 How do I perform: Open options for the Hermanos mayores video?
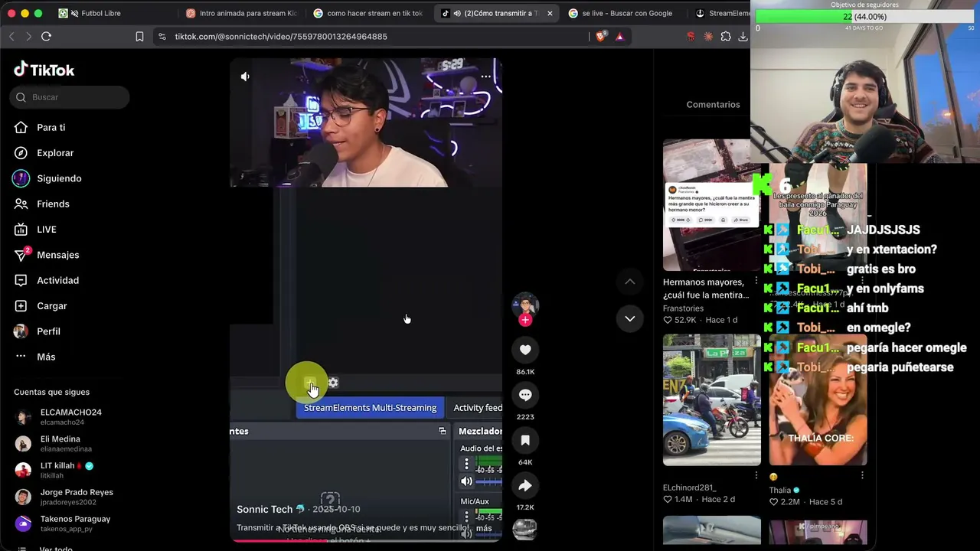[x=756, y=282]
